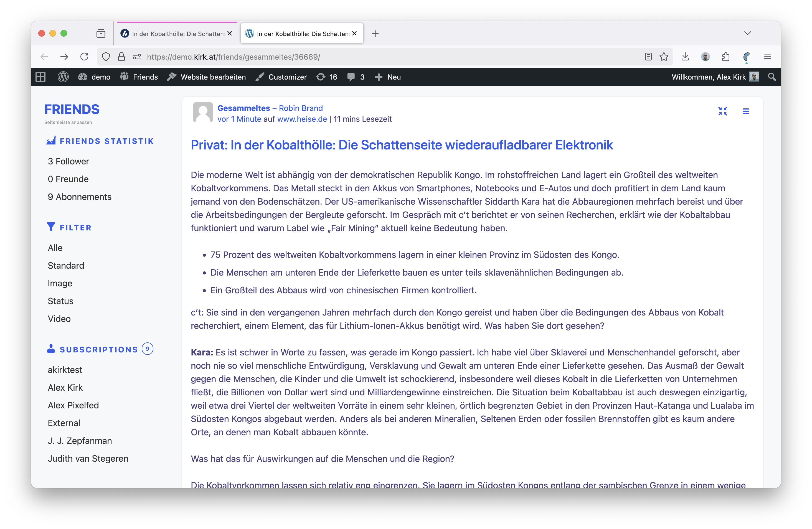Image resolution: width=812 pixels, height=529 pixels.
Task: Open the Firefox hamburger menu
Action: 767,57
